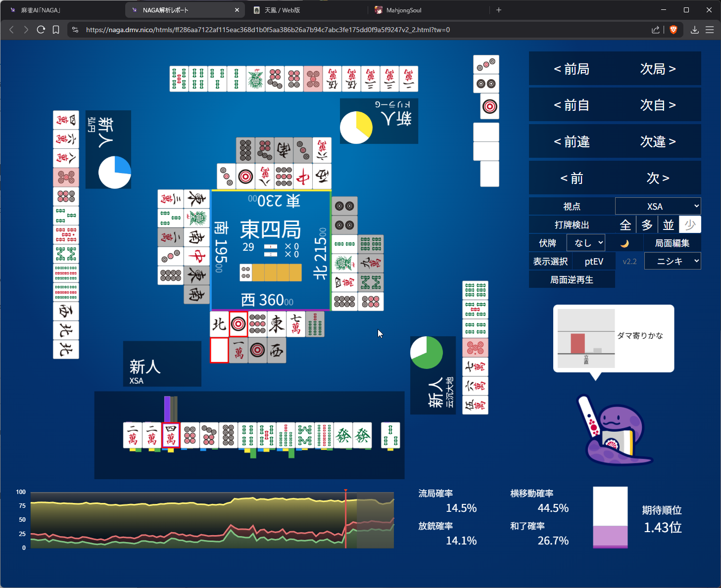
Task: Click the 局面編集 button
Action: click(672, 243)
